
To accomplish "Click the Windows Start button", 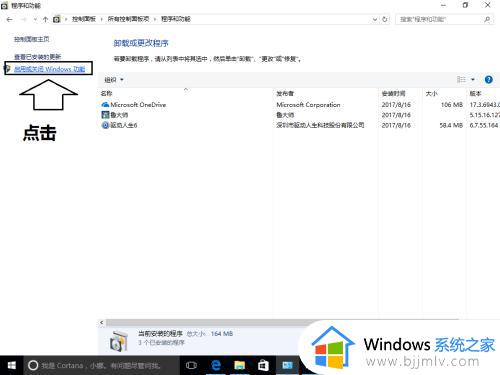I will click(x=11, y=366).
